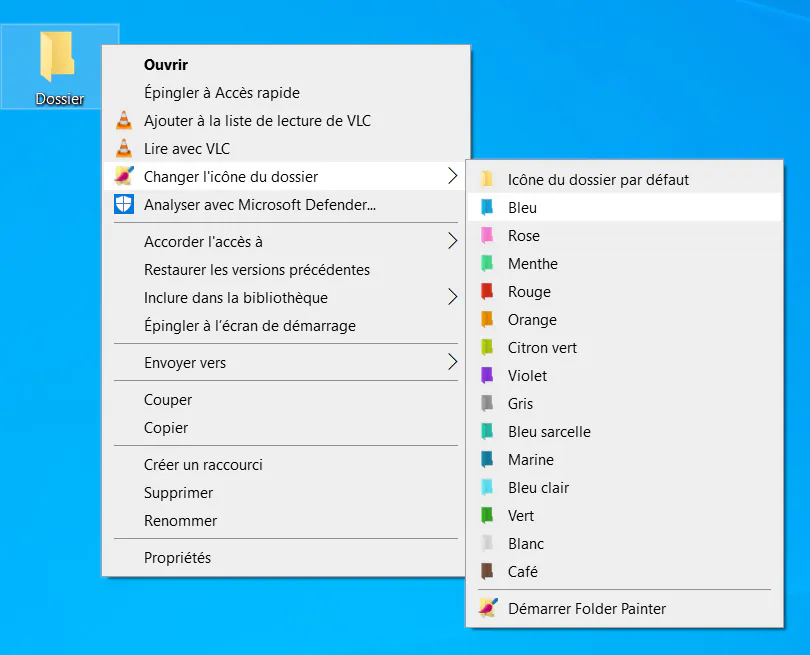Click the 'Dossier' name under the desktop folder
The height and width of the screenshot is (655, 810).
(59, 99)
